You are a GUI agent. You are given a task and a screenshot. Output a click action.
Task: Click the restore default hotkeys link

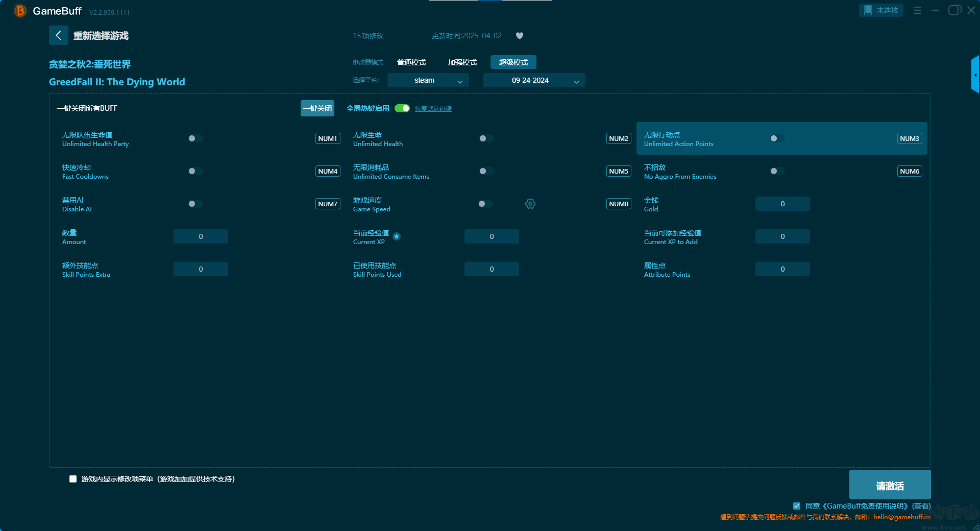(x=433, y=109)
